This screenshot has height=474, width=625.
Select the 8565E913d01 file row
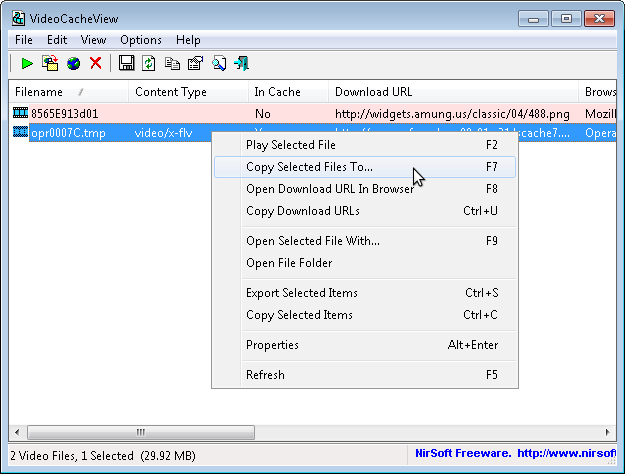[x=312, y=114]
